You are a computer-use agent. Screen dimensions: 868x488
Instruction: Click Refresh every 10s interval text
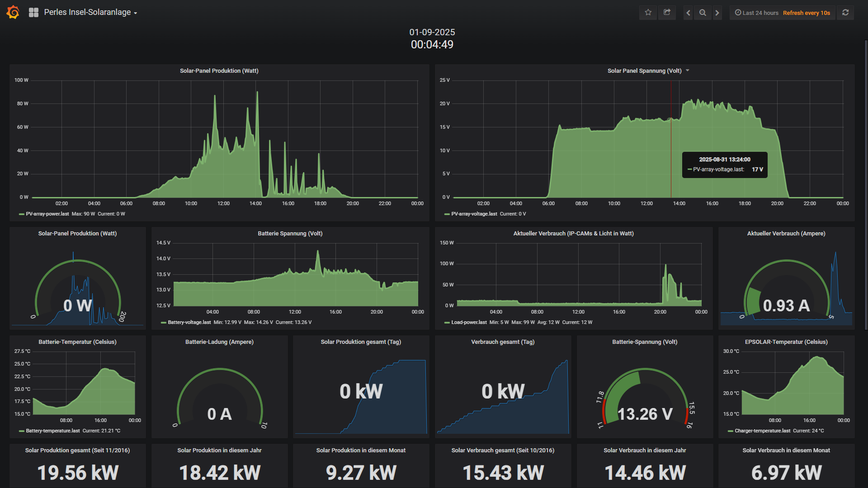click(x=806, y=13)
